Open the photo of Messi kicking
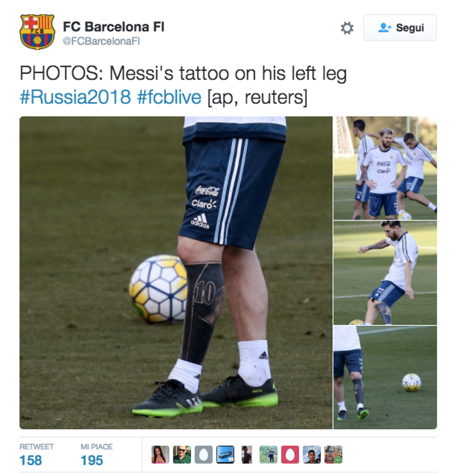 click(385, 273)
